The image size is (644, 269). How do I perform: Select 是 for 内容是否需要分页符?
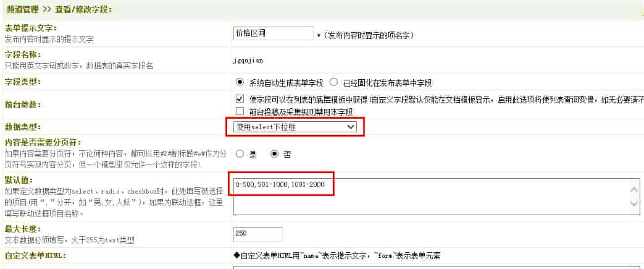coord(240,154)
